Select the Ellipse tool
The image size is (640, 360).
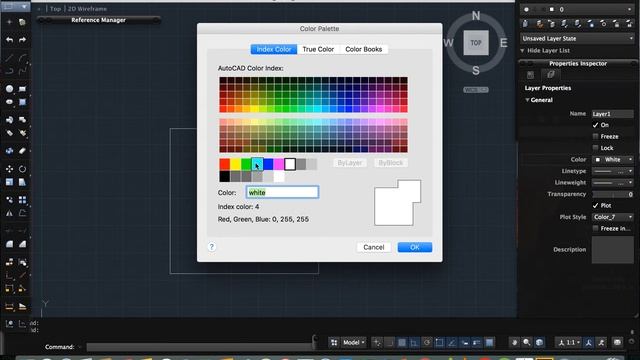click(x=9, y=102)
